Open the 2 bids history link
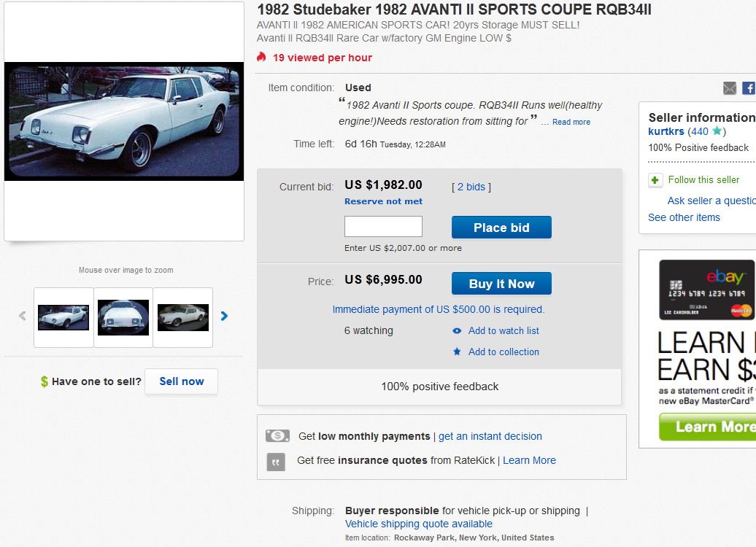This screenshot has height=547, width=756. pyautogui.click(x=471, y=187)
